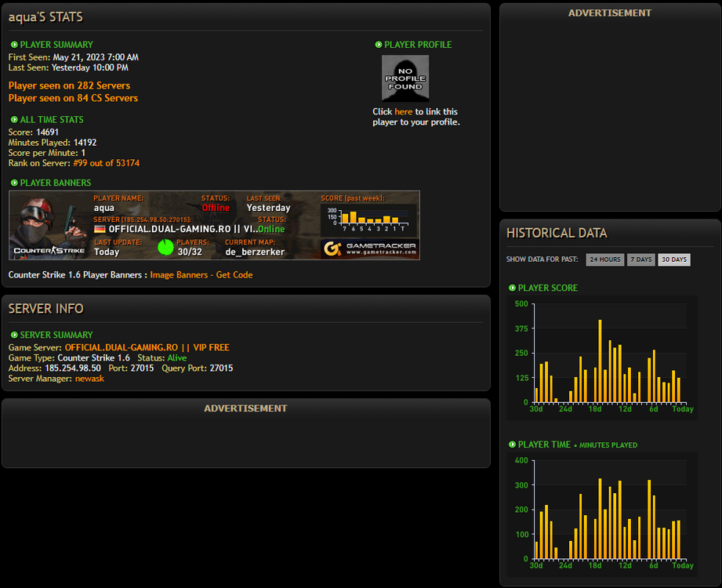
Task: Open the 'Image Banners - Get Code' link
Action: [201, 275]
